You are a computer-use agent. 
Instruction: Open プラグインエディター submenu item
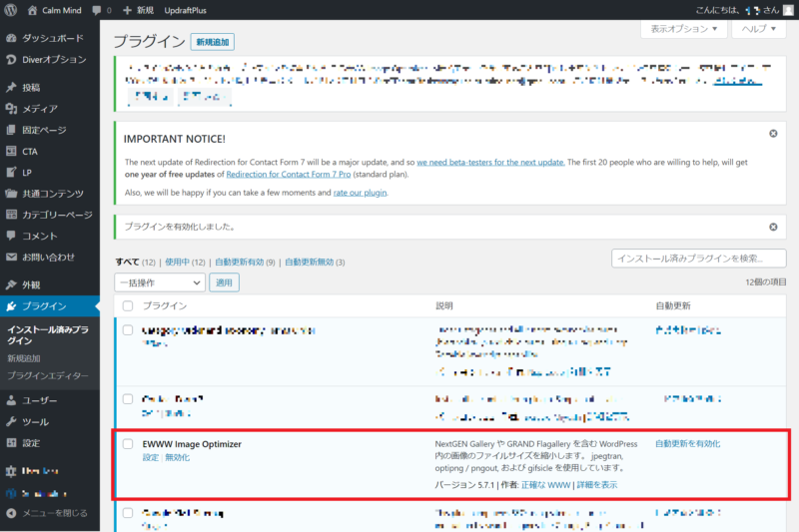47,375
